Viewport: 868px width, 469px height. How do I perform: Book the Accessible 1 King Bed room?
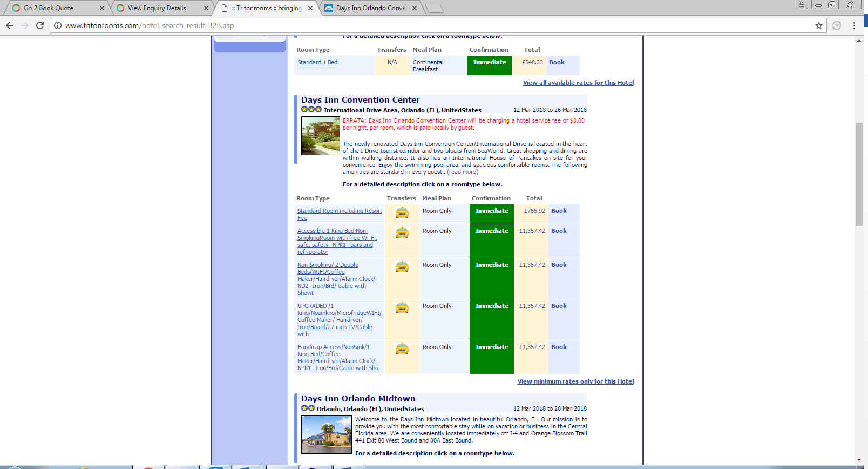[559, 231]
